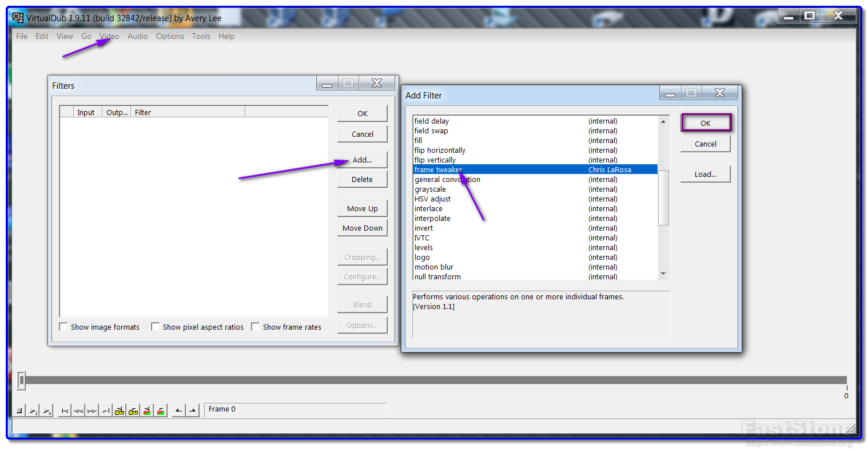The image size is (868, 451).
Task: Select the 'general convolution' filter
Action: point(535,179)
